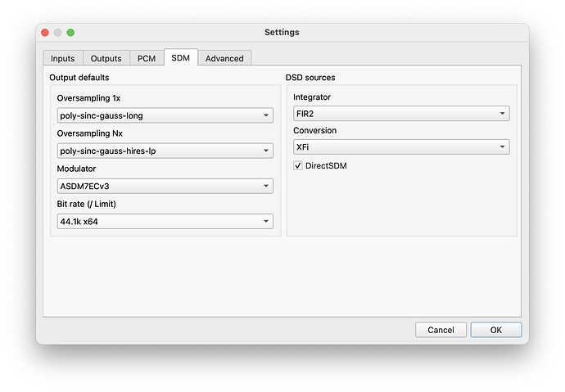The width and height of the screenshot is (565, 392).
Task: Click the DSD sources group label
Action: [x=310, y=78]
